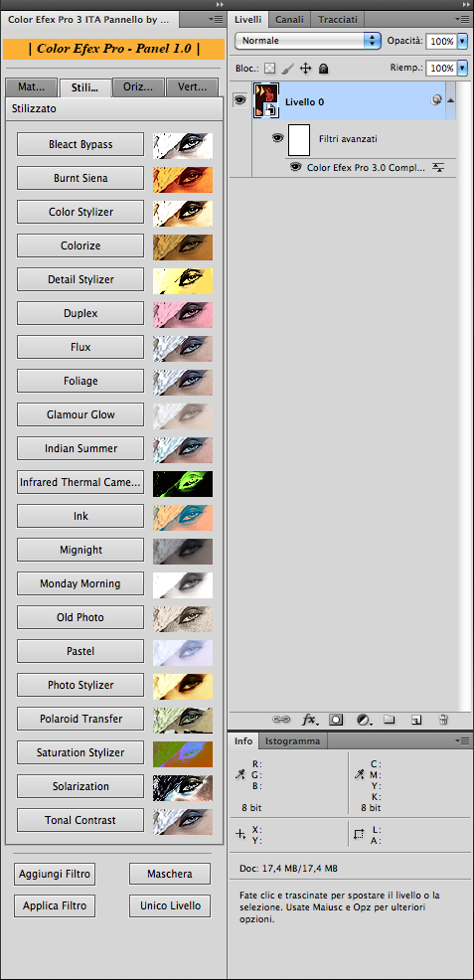
Task: Click the Old Photo button
Action: point(80,617)
